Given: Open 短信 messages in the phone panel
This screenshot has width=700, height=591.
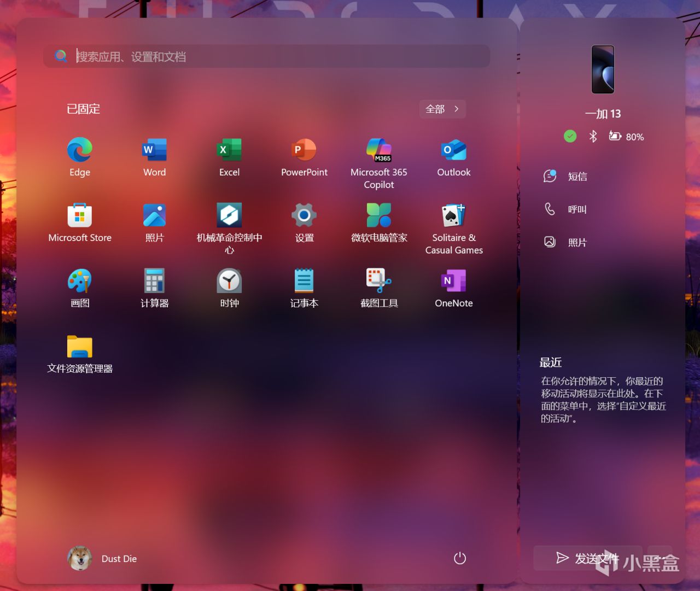Looking at the screenshot, I should (566, 176).
